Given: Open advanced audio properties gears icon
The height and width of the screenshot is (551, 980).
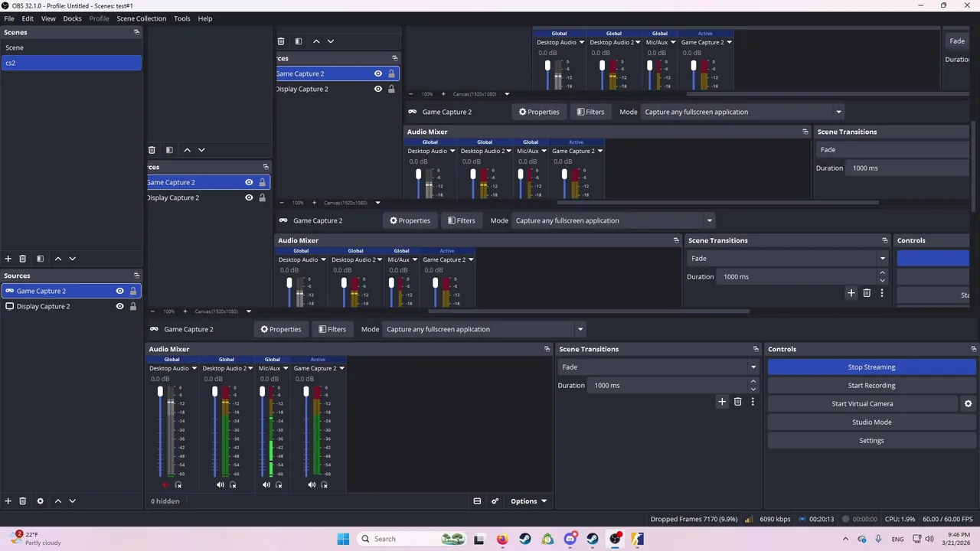Looking at the screenshot, I should tap(495, 501).
